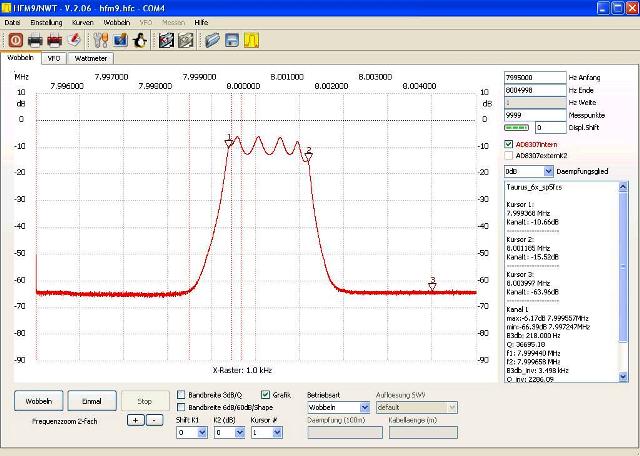This screenshot has height=456, width=640.
Task: Click the yellow curve icon in toolbar
Action: [x=252, y=40]
